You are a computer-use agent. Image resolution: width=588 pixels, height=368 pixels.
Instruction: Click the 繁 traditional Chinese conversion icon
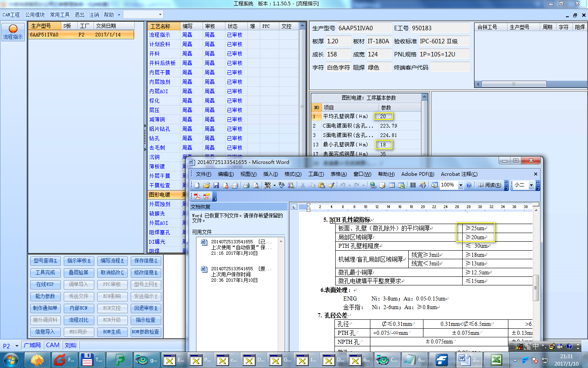coord(267,185)
